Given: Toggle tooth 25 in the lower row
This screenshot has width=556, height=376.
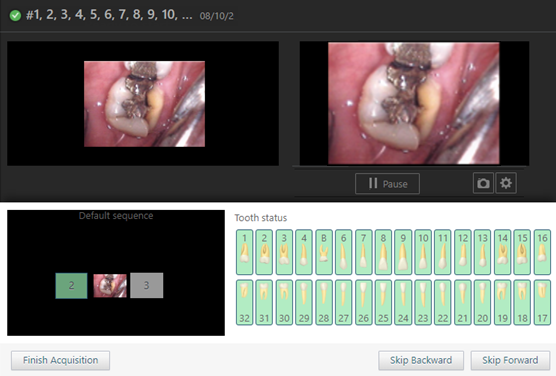Looking at the screenshot, I should (383, 302).
